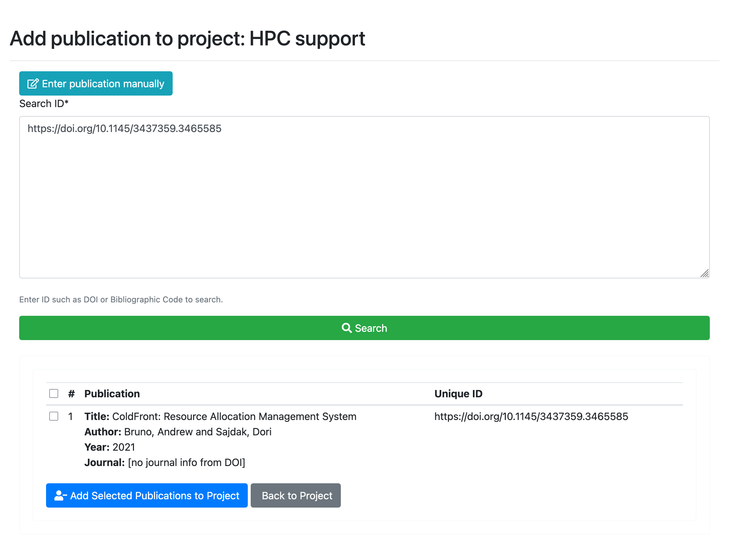This screenshot has height=560, width=729.
Task: Click the Publication column header
Action: [112, 394]
